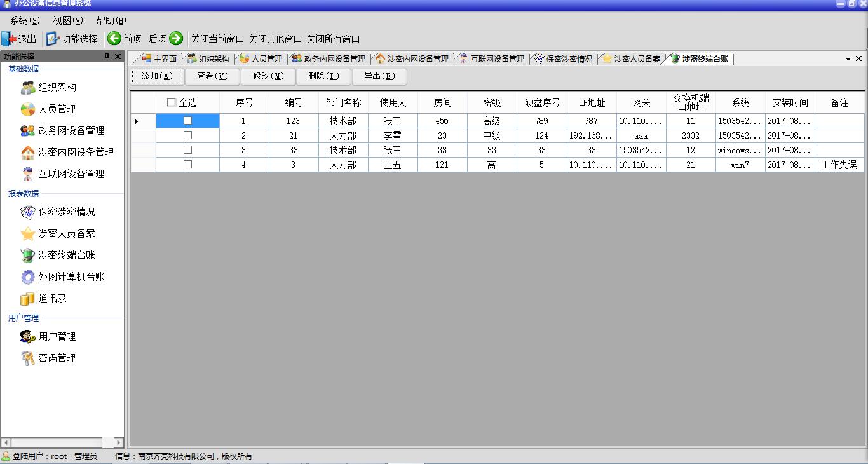Pin the 功能选择 panel
Image resolution: width=868 pixels, height=464 pixels.
(x=107, y=57)
